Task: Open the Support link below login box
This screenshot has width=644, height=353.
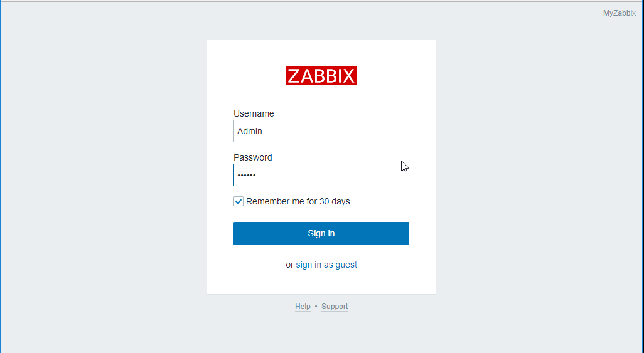Action: pos(335,307)
